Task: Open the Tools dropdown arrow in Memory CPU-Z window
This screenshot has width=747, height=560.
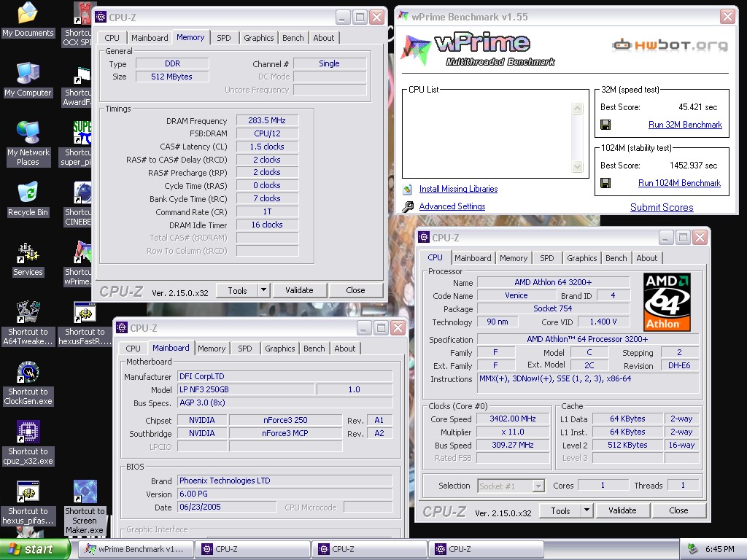Action: (x=263, y=290)
